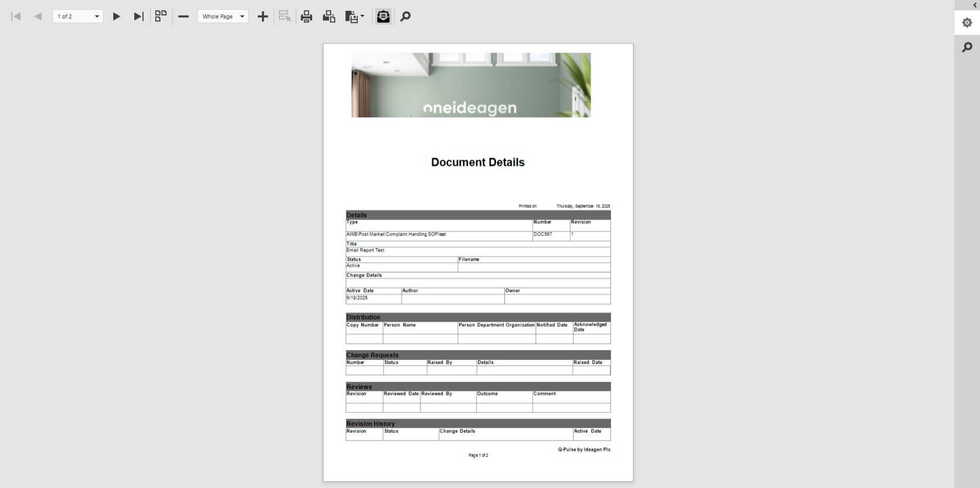
Task: Open the search tab in right sidebar
Action: coord(967,47)
